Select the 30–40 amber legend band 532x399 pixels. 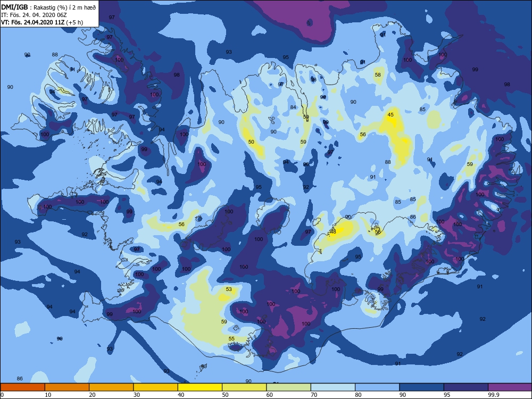(x=156, y=387)
